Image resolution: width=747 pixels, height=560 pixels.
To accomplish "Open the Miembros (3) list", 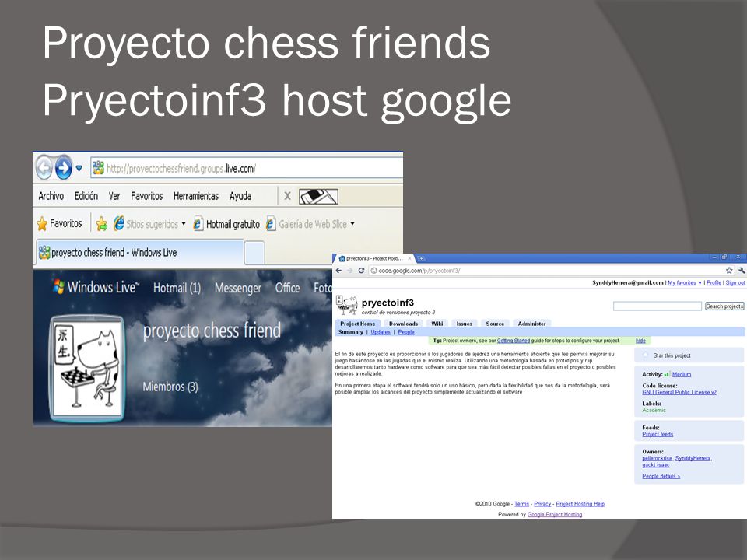I will (170, 387).
